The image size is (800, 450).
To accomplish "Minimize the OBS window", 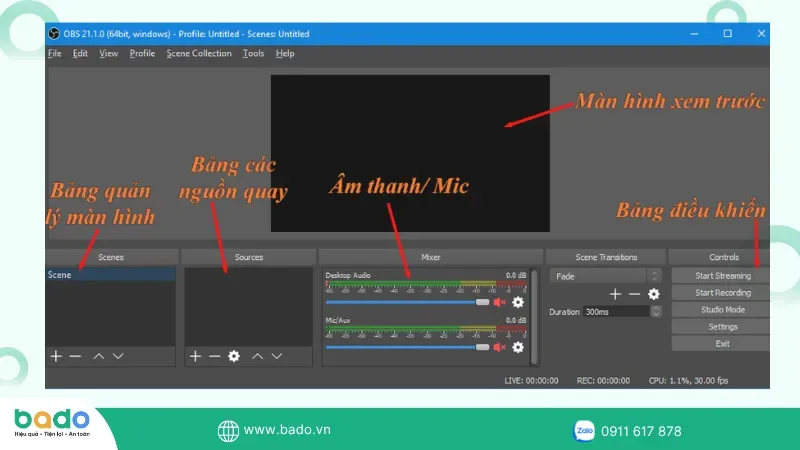I will click(x=694, y=34).
